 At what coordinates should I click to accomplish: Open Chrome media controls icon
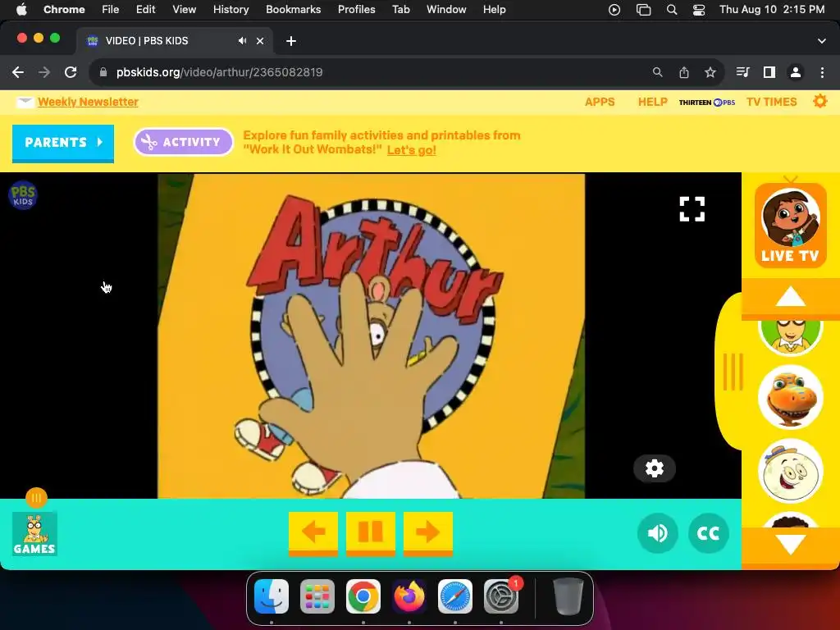coord(742,72)
